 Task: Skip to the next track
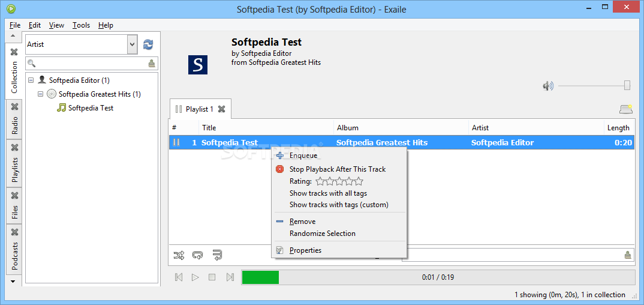[x=230, y=277]
